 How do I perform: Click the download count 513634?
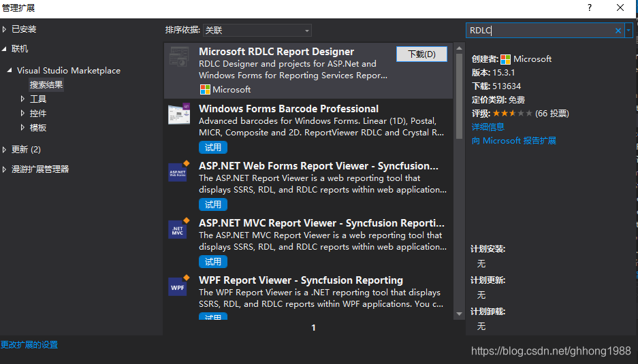tap(507, 86)
